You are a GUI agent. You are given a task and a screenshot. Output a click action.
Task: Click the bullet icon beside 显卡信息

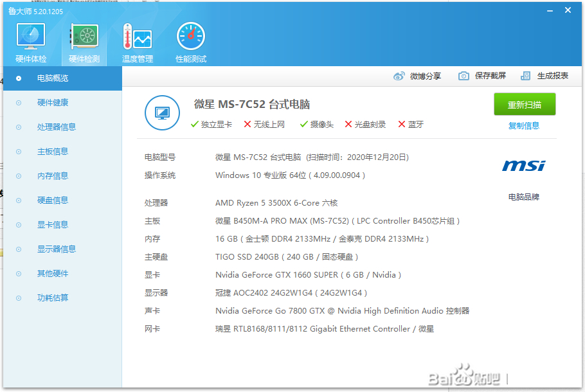[x=19, y=225]
